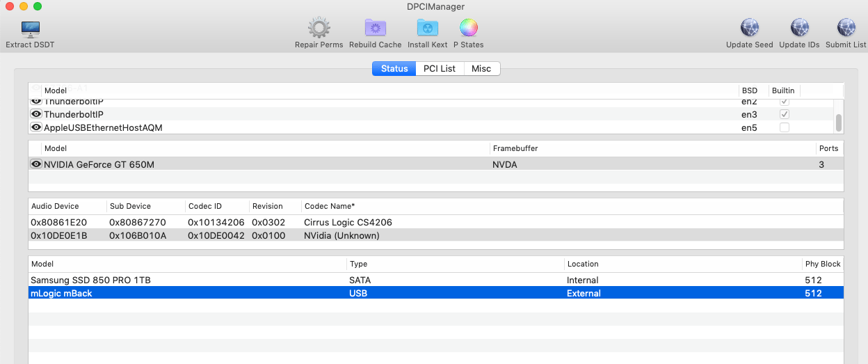Switch to the PCI List tab
Image resolution: width=868 pixels, height=364 pixels.
coord(440,68)
